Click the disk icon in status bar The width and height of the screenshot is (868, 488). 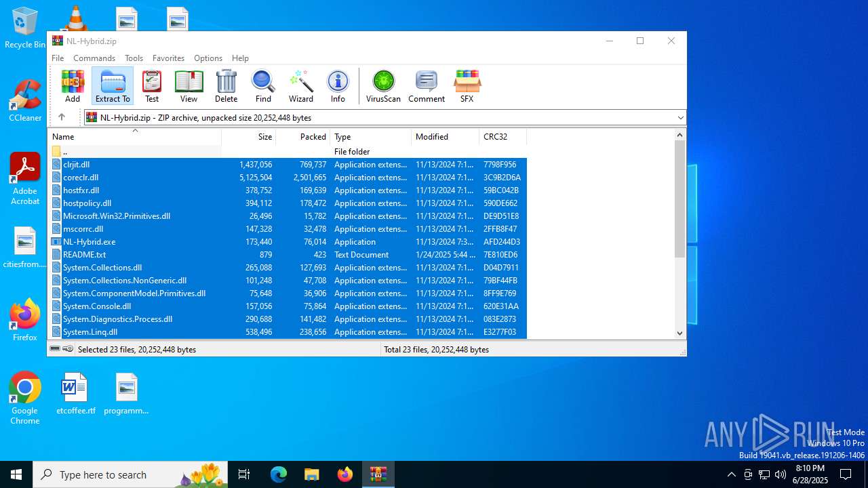coord(55,349)
